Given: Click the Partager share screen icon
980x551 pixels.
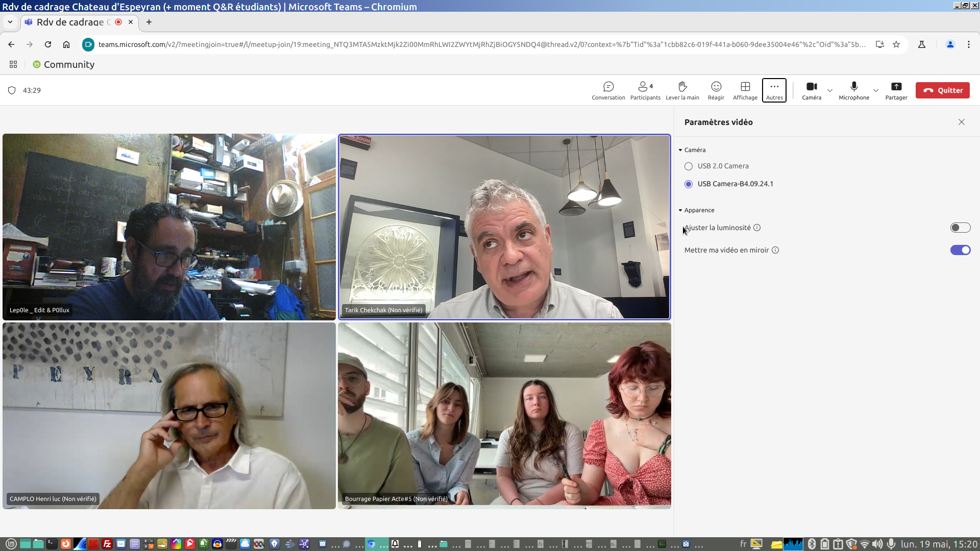Looking at the screenshot, I should point(896,90).
